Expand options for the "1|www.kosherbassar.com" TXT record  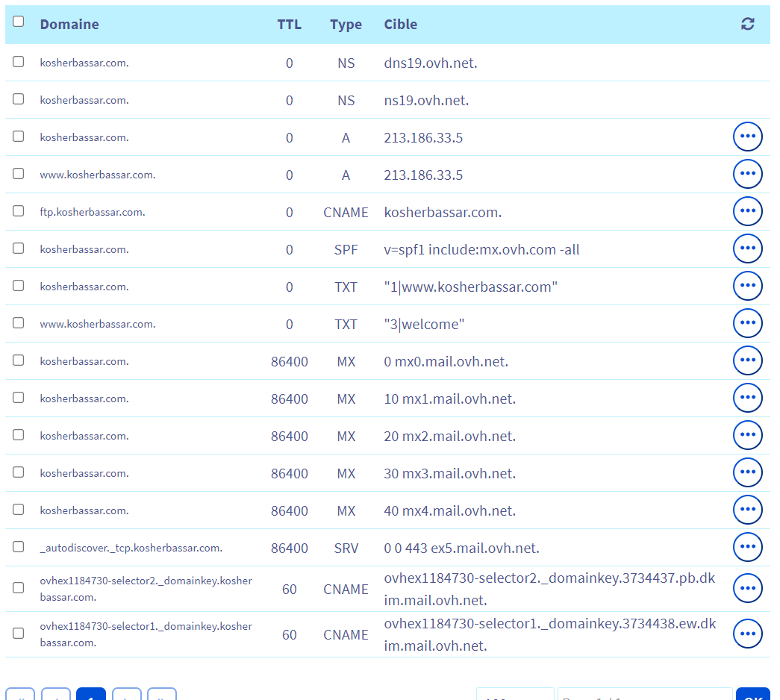tap(747, 287)
